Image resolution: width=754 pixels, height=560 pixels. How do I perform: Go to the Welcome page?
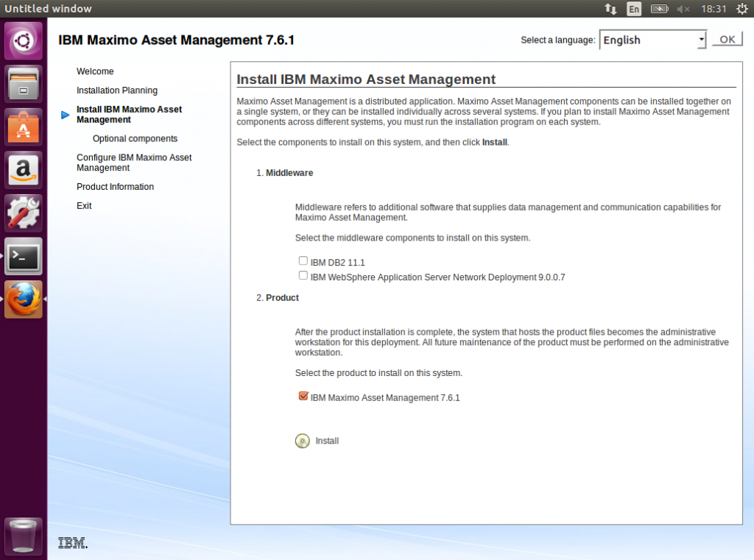[x=95, y=71]
